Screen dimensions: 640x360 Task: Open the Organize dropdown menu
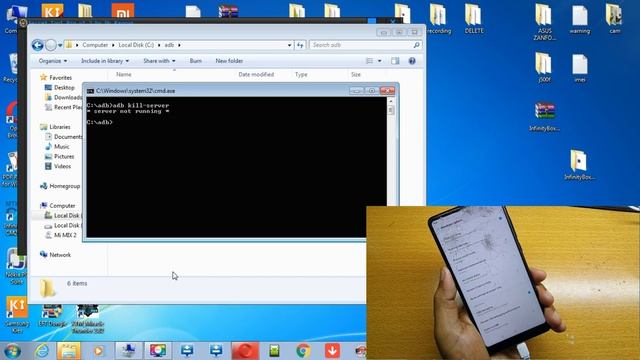pyautogui.click(x=53, y=61)
